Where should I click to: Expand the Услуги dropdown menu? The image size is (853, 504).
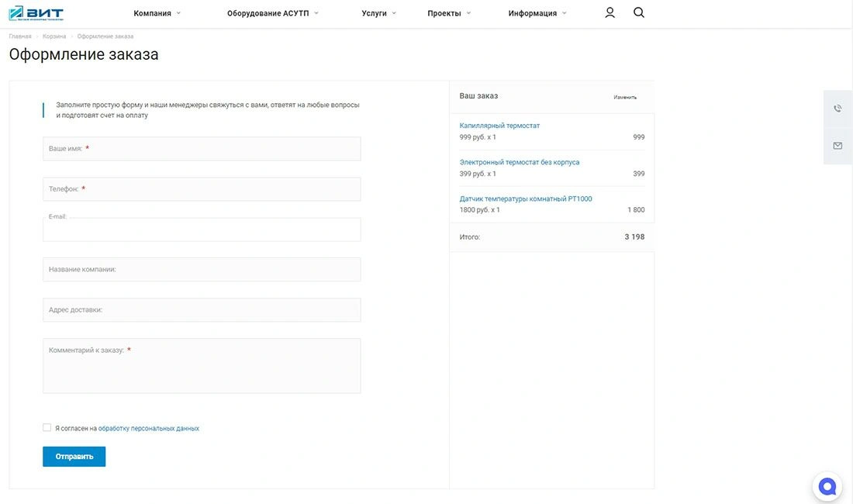click(378, 13)
